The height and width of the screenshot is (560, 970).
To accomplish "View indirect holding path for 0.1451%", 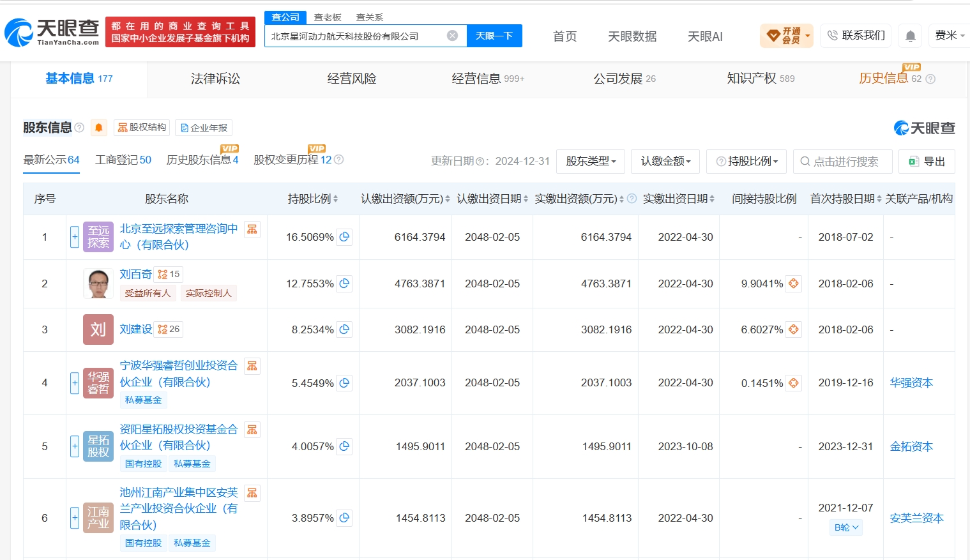I will click(x=794, y=383).
